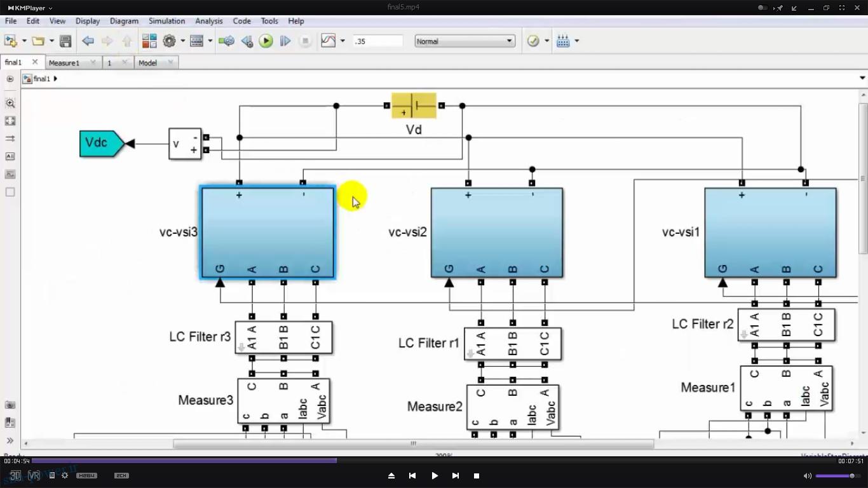Open the Simulation menu

click(x=166, y=21)
